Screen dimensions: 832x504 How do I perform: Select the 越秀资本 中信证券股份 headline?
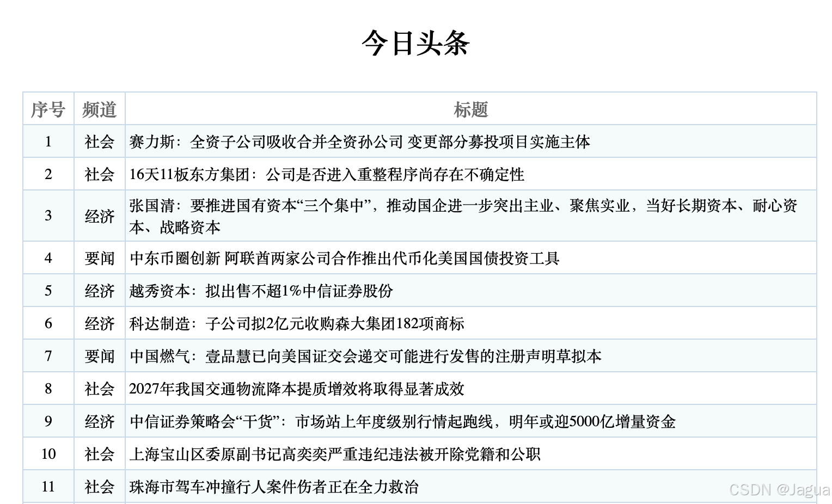(x=261, y=291)
